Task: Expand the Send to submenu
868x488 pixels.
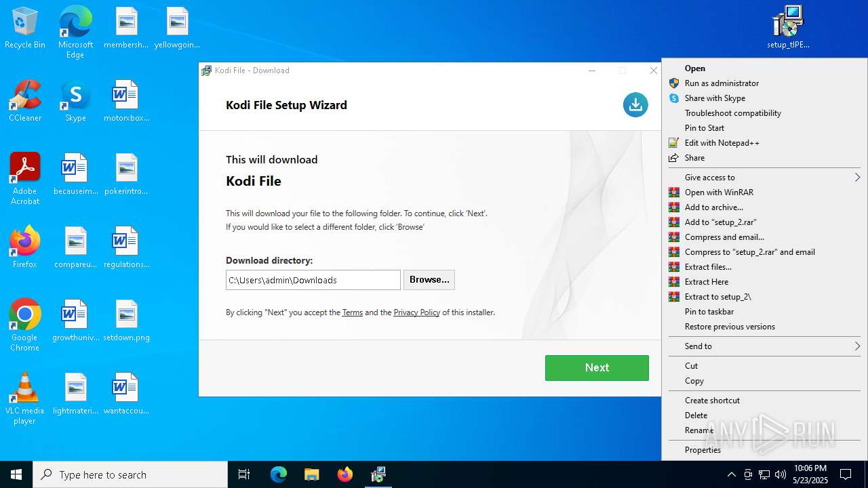Action: [764, 346]
